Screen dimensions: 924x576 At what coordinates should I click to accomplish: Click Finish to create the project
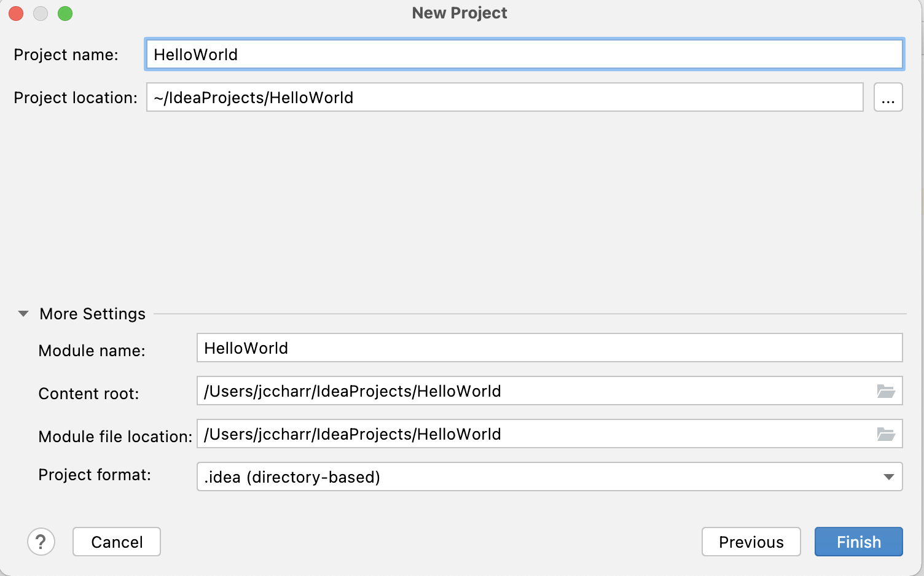click(858, 542)
